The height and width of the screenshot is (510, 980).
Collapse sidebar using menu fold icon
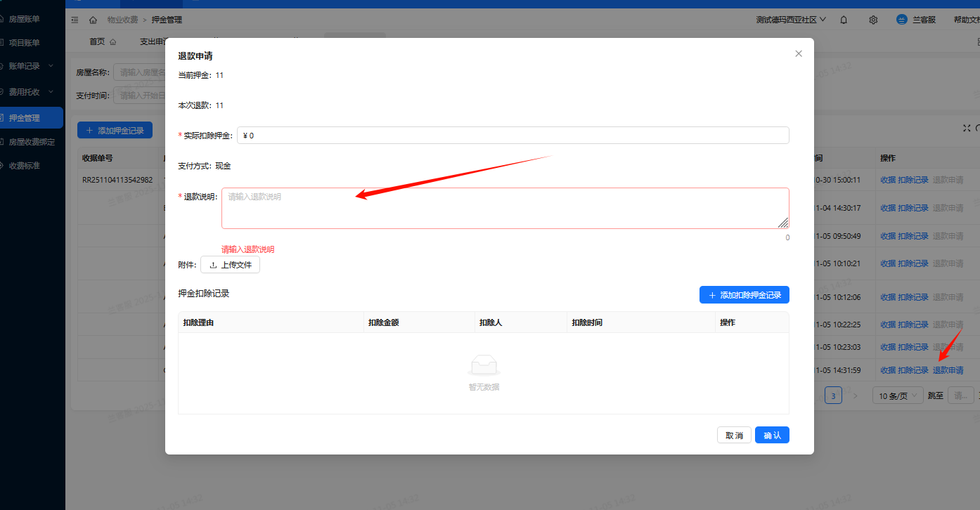(x=75, y=20)
